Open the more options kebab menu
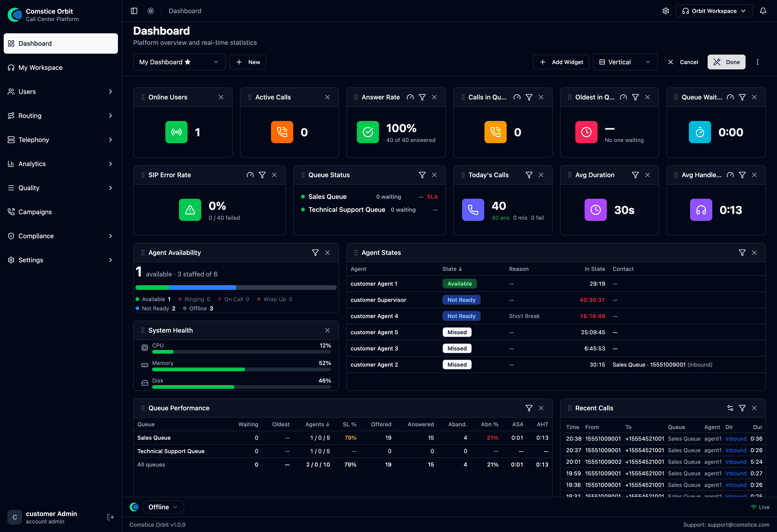The height and width of the screenshot is (532, 777). click(x=758, y=62)
